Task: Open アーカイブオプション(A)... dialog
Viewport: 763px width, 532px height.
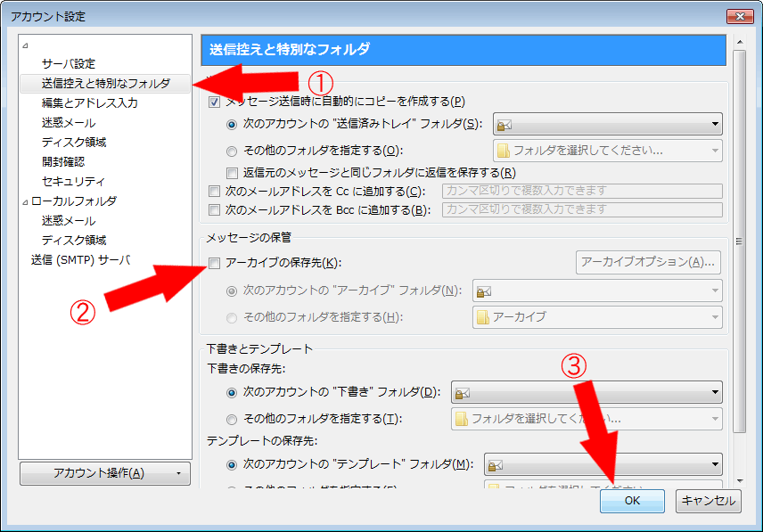Action: (648, 263)
